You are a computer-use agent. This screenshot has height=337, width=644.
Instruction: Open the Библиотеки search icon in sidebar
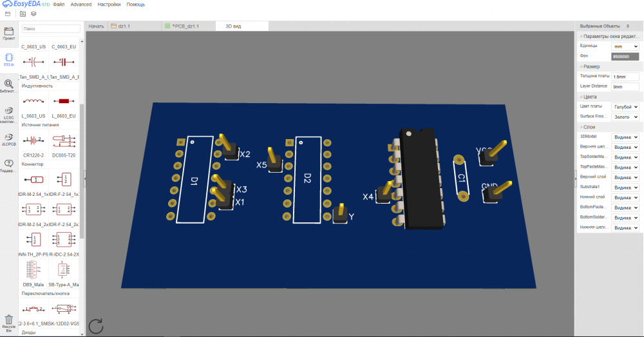click(x=9, y=86)
